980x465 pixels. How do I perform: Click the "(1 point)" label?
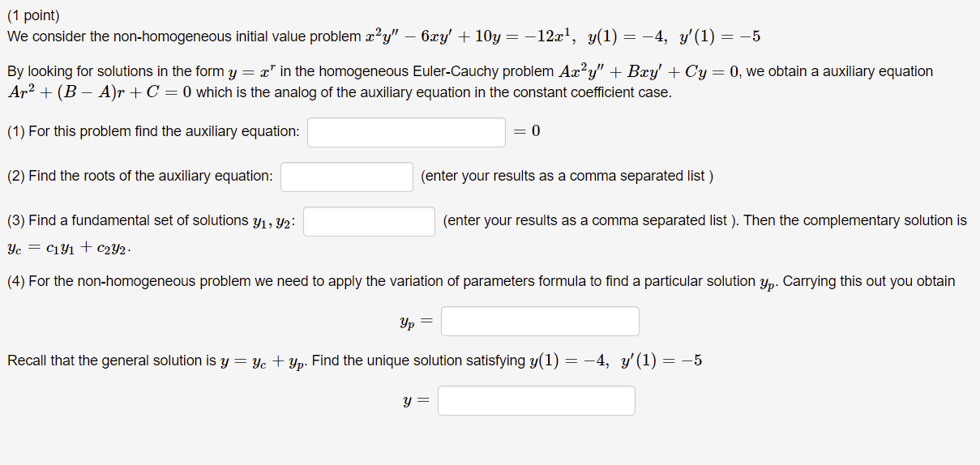(33, 15)
